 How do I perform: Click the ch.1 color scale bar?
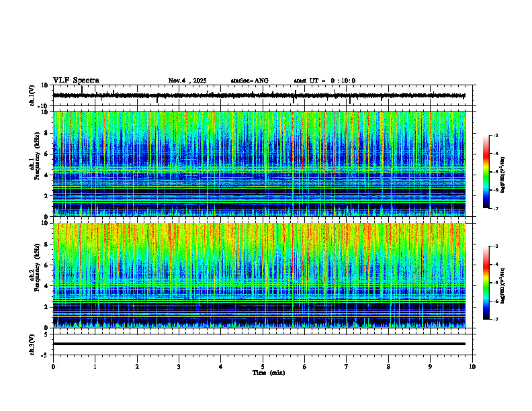click(x=486, y=172)
